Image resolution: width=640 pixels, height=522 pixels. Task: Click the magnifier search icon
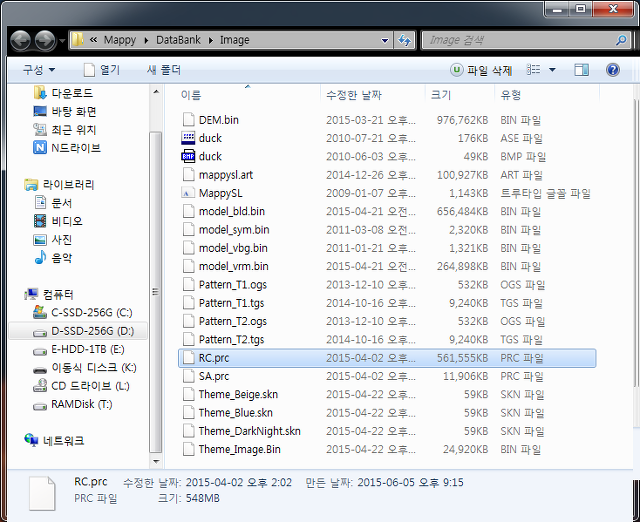[x=621, y=40]
